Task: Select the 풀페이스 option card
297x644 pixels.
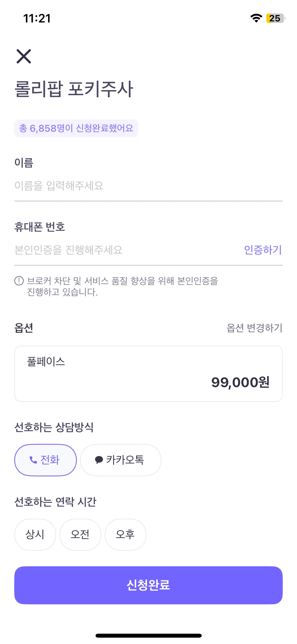Action: pyautogui.click(x=148, y=374)
